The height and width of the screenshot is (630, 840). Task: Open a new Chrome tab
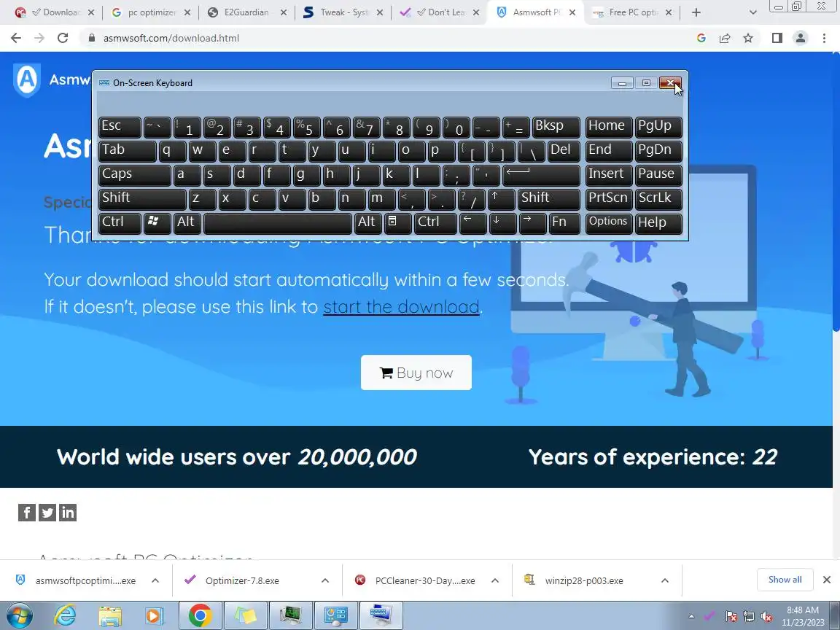pyautogui.click(x=696, y=12)
